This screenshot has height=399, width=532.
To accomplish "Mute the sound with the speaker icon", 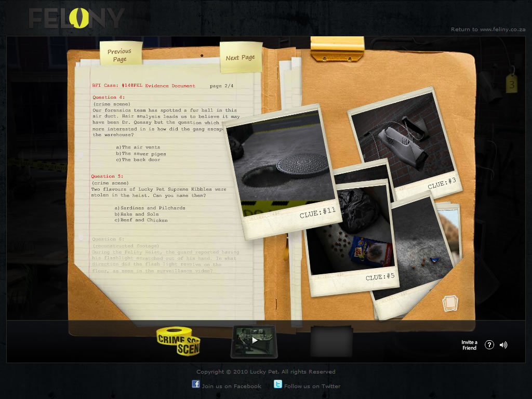I will tap(503, 345).
